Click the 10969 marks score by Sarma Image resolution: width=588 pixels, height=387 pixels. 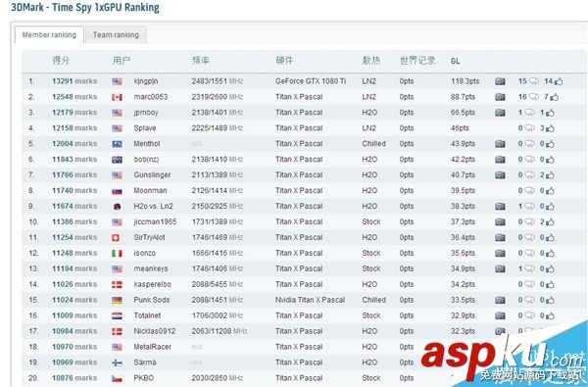74,363
